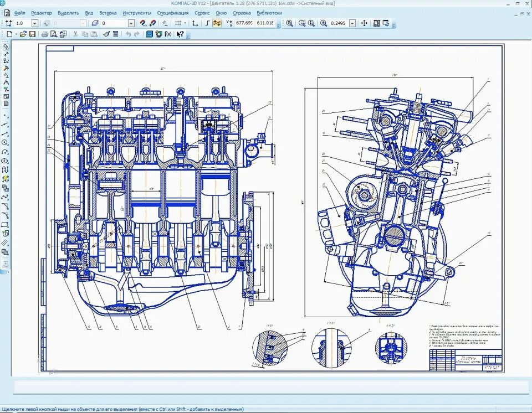Viewport: 532px width, 413px height.
Task: Expand the new document type arrow
Action: point(16,34)
